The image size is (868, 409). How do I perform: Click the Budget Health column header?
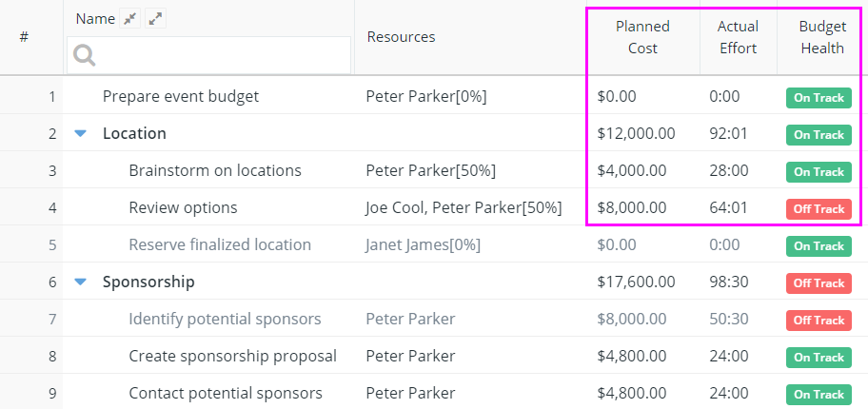click(x=822, y=37)
